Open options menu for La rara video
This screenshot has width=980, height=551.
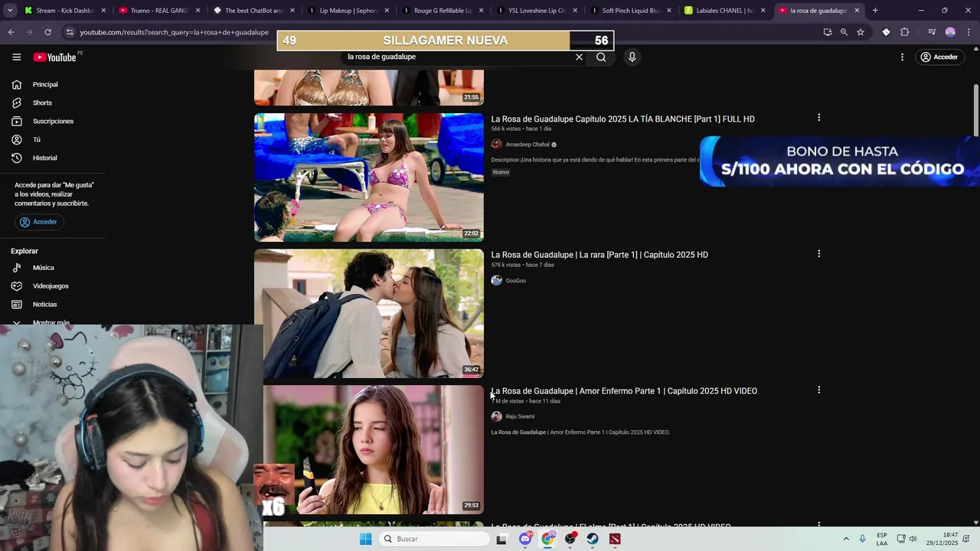(x=818, y=253)
